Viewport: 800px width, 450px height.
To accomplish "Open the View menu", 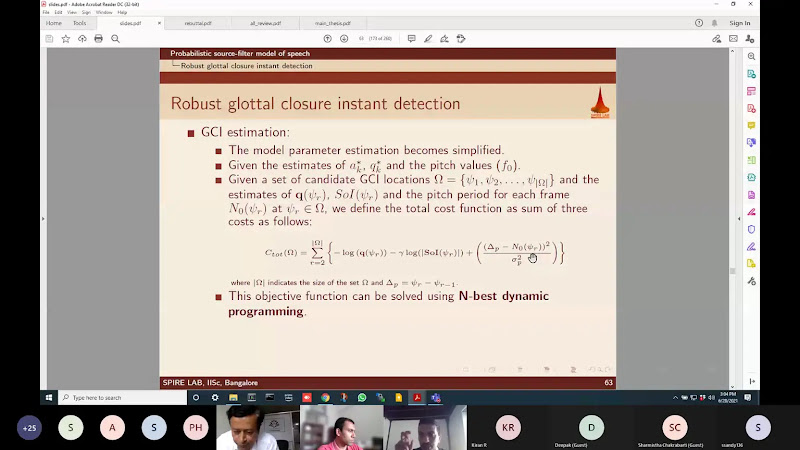I will (x=72, y=12).
